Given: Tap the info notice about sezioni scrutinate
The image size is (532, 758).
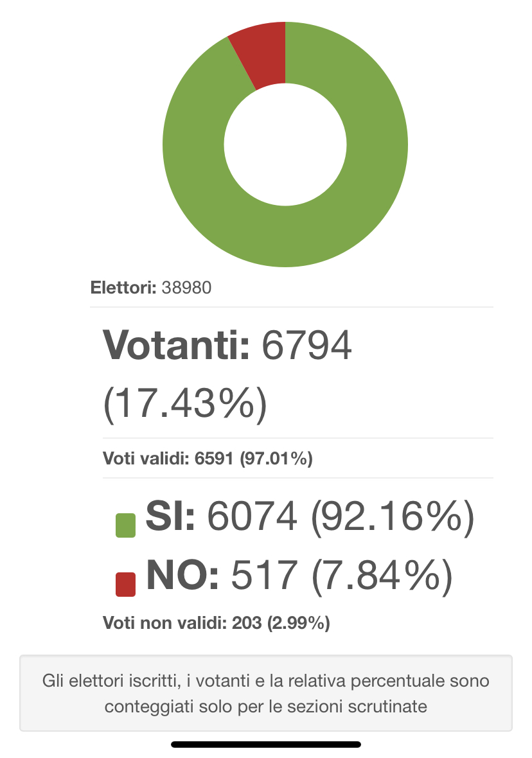Looking at the screenshot, I should pos(266,693).
